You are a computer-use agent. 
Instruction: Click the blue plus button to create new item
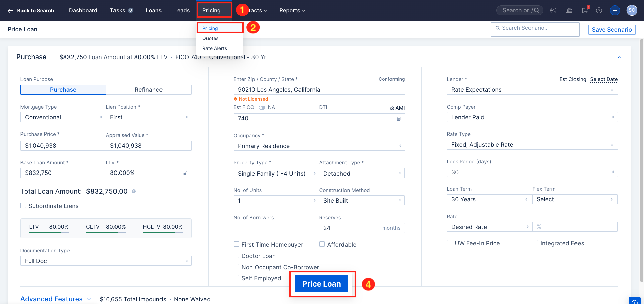point(615,10)
